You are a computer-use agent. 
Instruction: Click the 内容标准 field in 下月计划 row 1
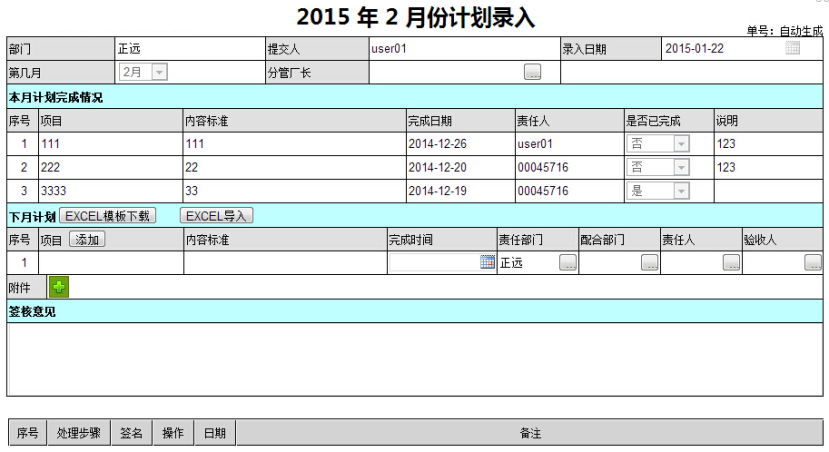pos(284,263)
